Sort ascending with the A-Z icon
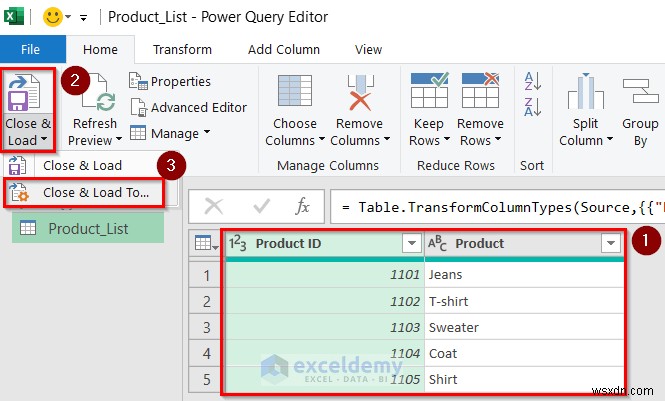 (x=532, y=81)
